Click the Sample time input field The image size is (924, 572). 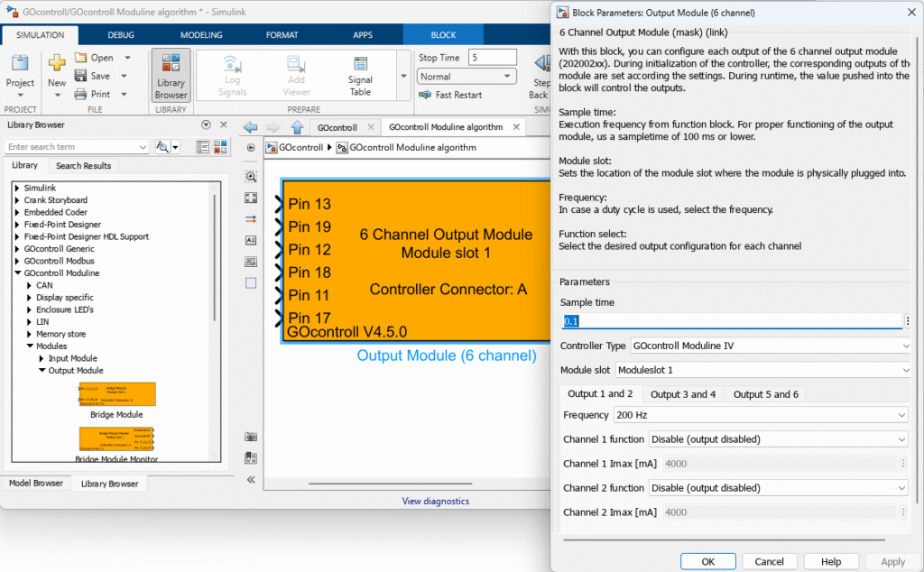click(x=731, y=321)
